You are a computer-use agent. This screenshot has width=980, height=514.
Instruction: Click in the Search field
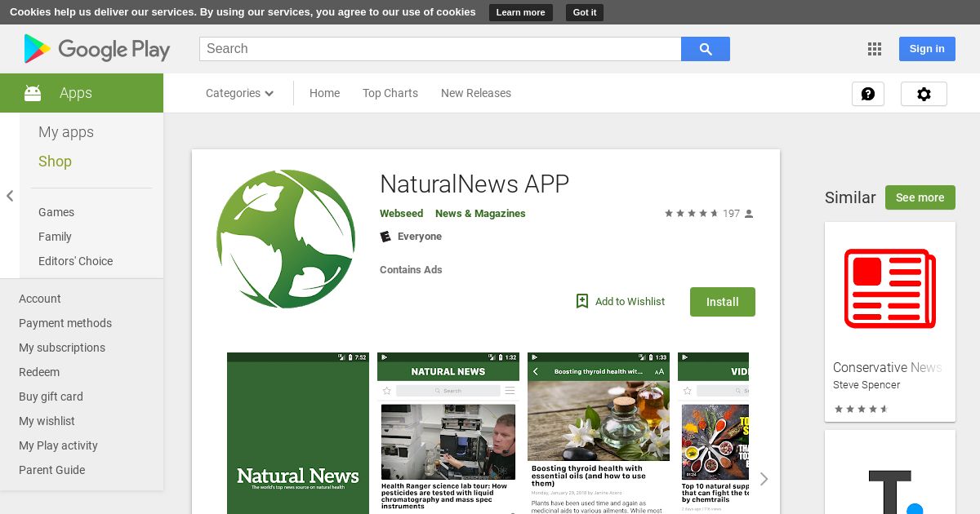(x=440, y=49)
